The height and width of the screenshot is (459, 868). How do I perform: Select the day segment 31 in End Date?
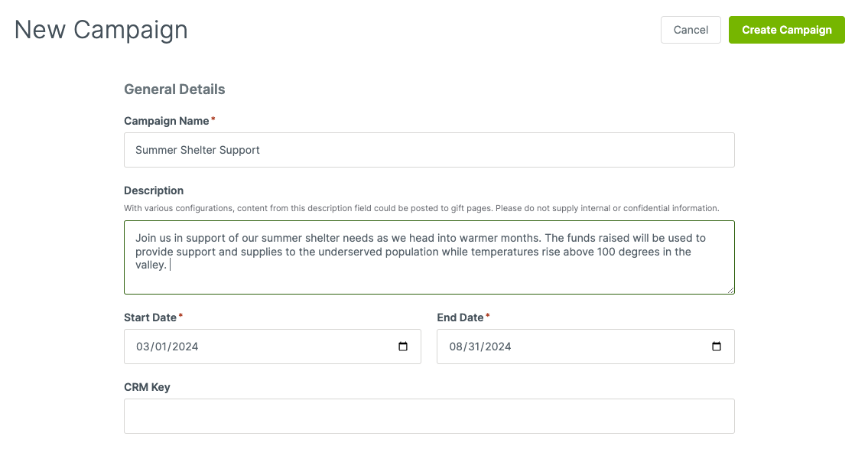click(474, 347)
